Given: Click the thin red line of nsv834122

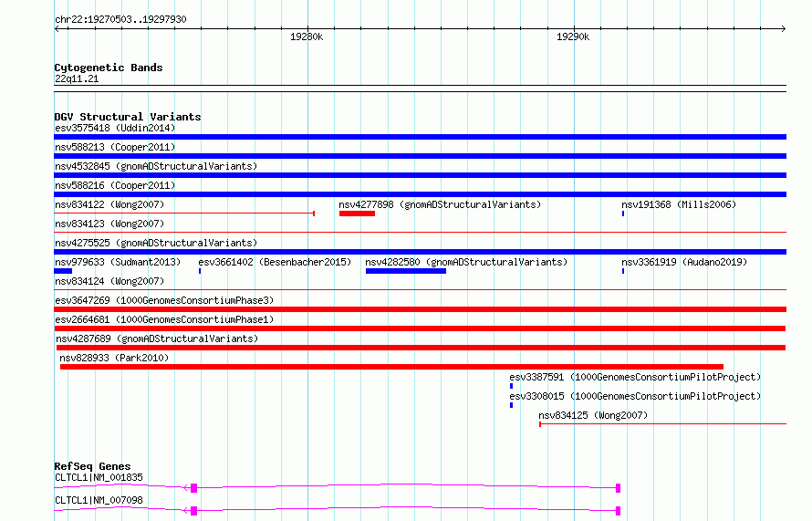Looking at the screenshot, I should [x=184, y=214].
